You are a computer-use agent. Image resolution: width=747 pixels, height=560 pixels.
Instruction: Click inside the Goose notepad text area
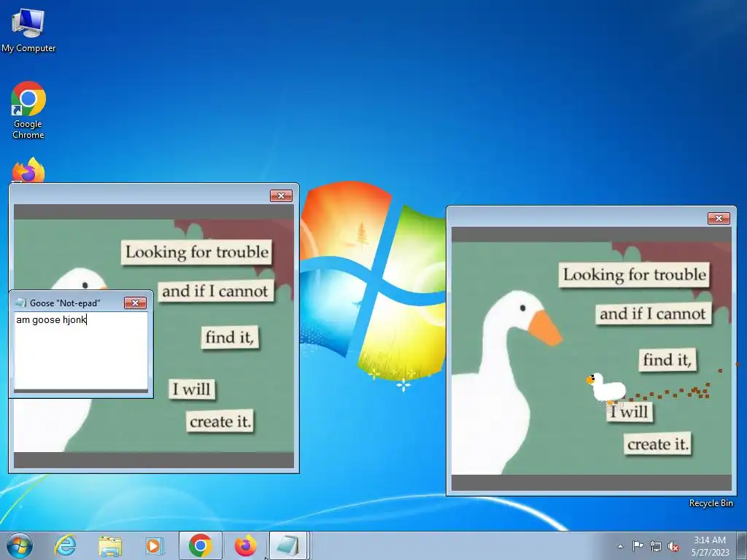[81, 351]
